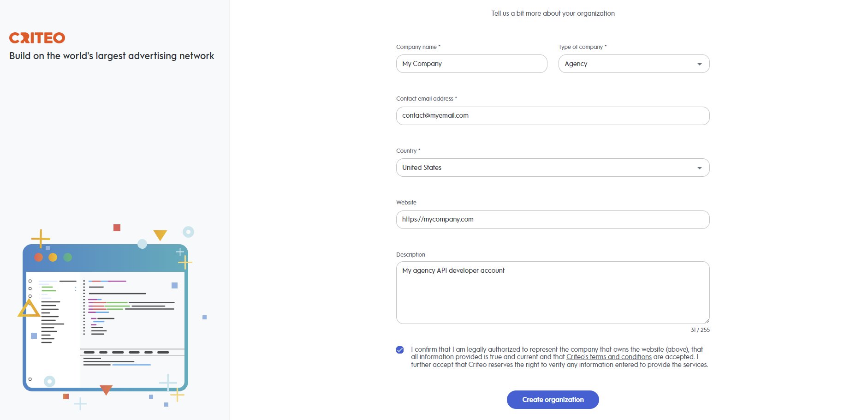Click the '31 / 255' character counter

[700, 330]
